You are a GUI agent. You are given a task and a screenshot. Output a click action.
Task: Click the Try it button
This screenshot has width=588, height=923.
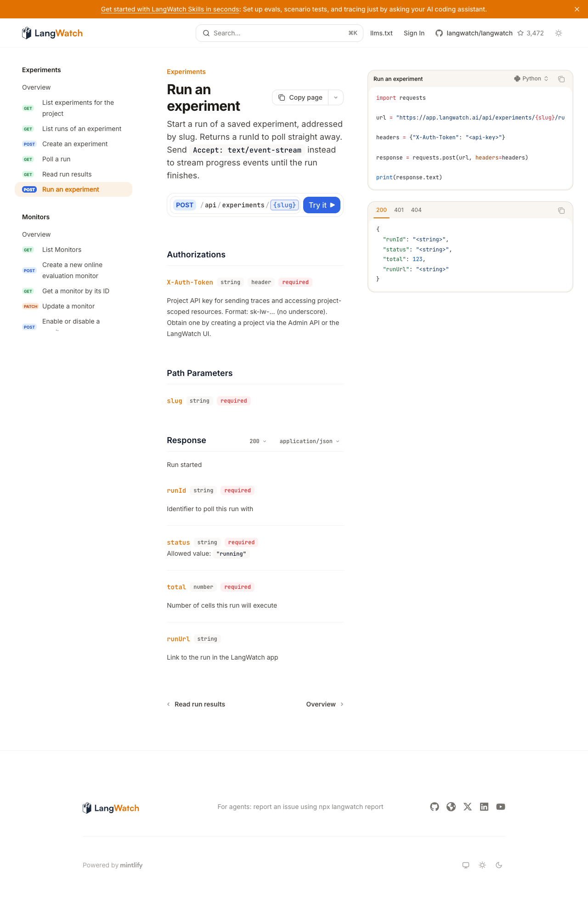point(322,205)
